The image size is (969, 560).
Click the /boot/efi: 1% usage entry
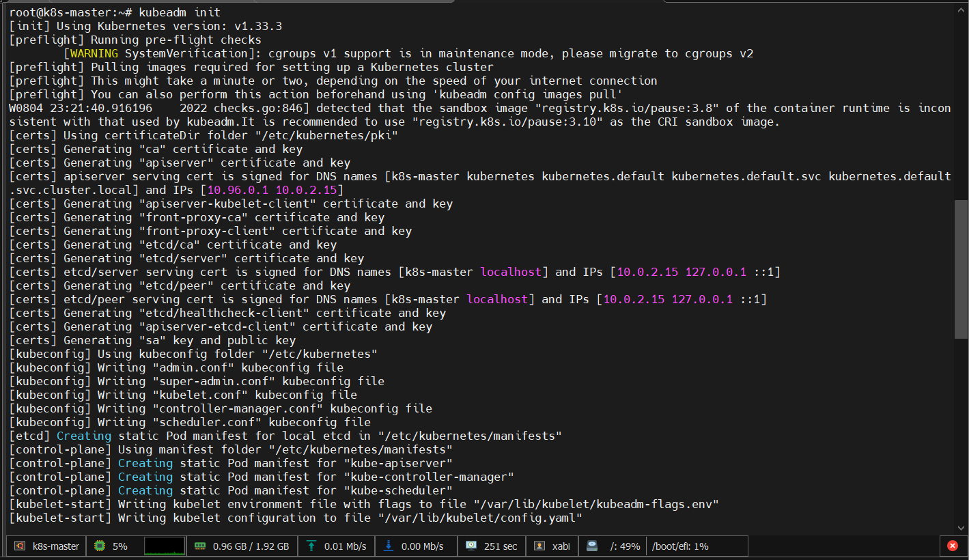681,546
